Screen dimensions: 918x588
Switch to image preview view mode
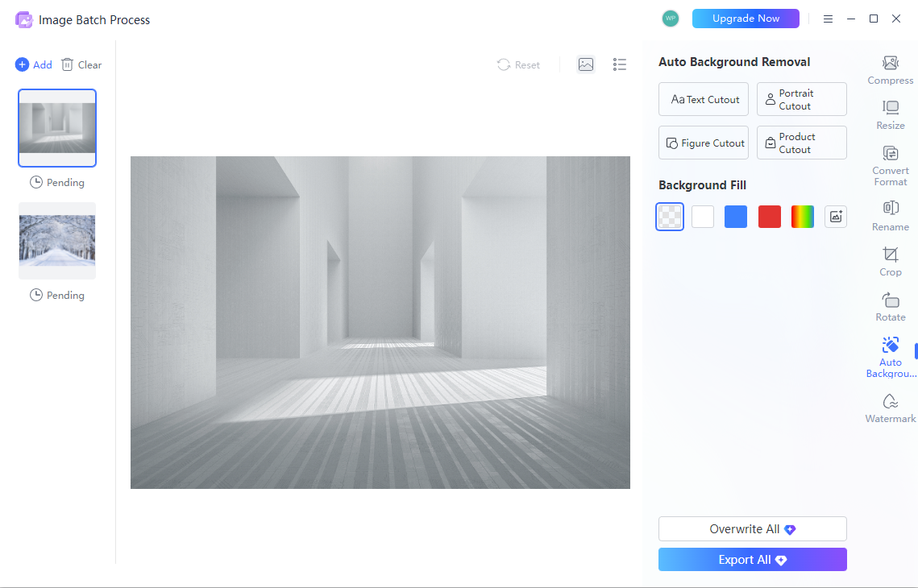[585, 64]
